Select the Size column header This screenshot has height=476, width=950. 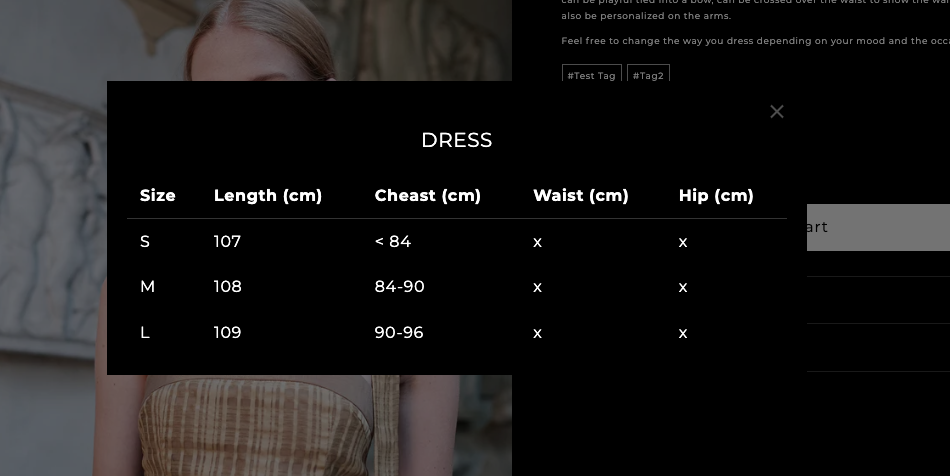(158, 196)
